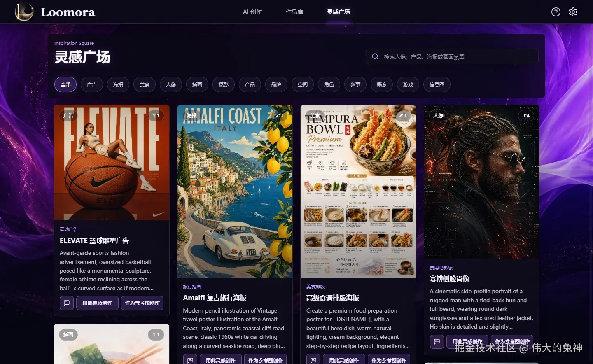Select the 插画 filter chip
593x364 pixels.
tap(197, 84)
